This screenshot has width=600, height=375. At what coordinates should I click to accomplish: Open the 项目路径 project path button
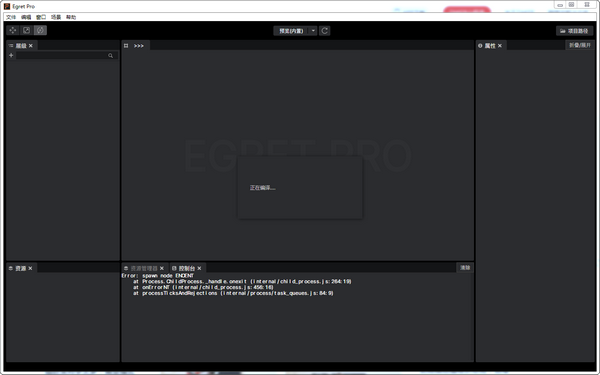point(574,31)
